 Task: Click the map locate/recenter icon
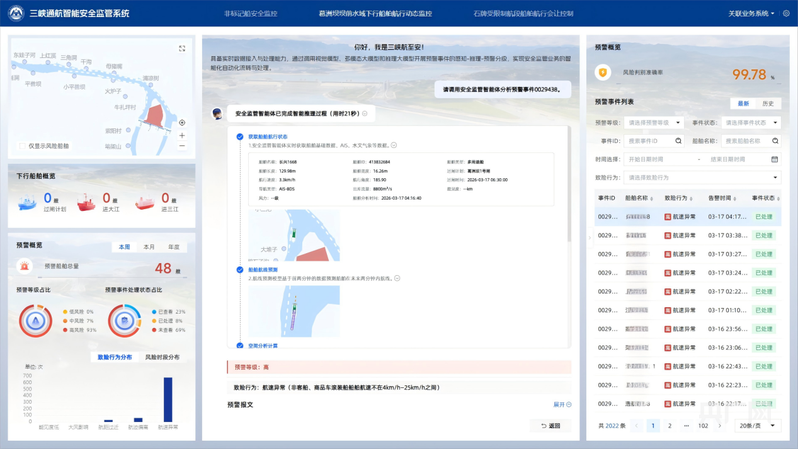(x=182, y=123)
